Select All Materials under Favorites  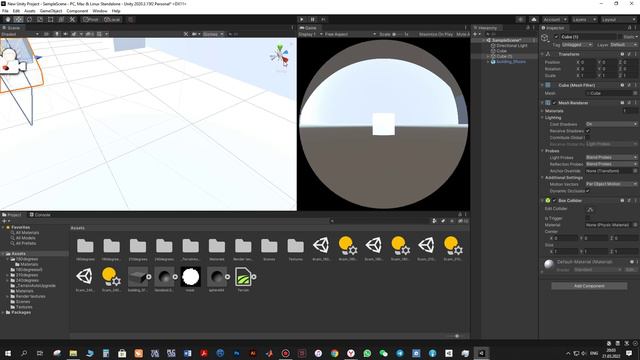(x=27, y=233)
